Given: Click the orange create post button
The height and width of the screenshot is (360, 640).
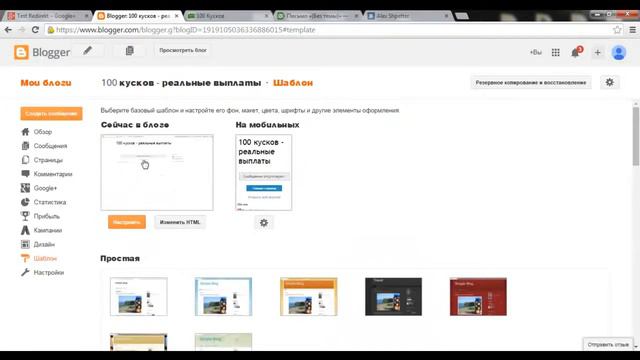Looking at the screenshot, I should 51,113.
